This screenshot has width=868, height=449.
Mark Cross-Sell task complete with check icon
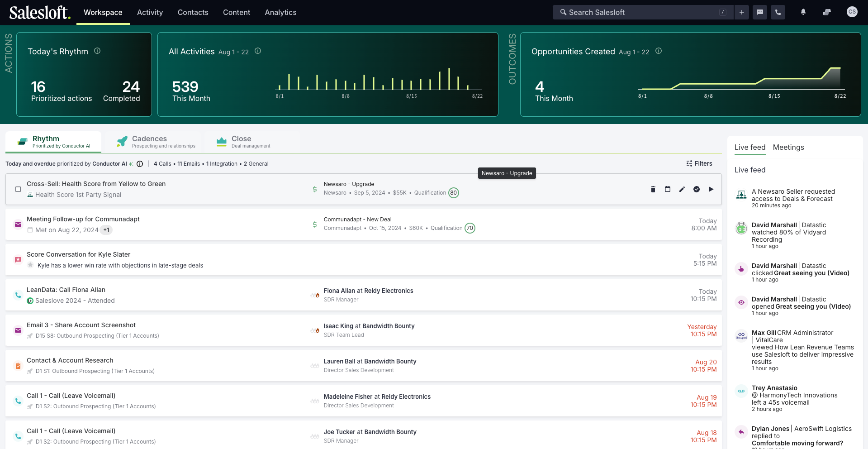pos(697,189)
